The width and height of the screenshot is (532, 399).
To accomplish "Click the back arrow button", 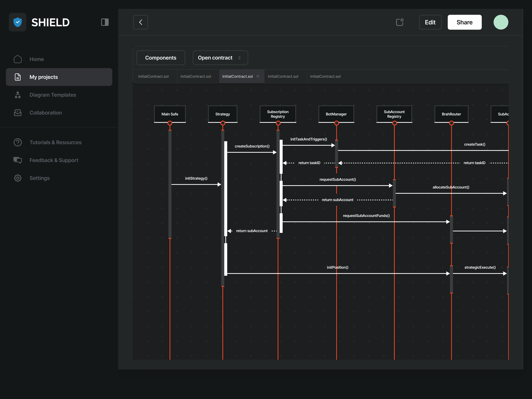I will click(x=140, y=22).
